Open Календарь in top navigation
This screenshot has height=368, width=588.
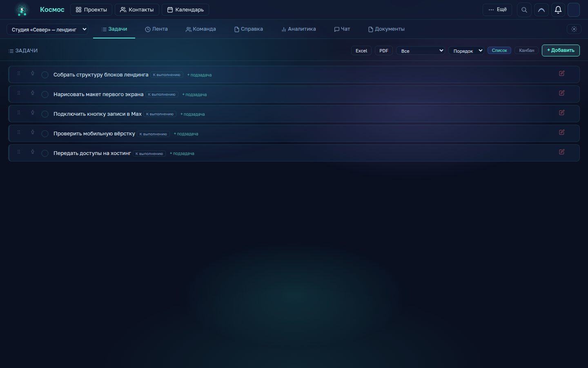click(x=185, y=10)
